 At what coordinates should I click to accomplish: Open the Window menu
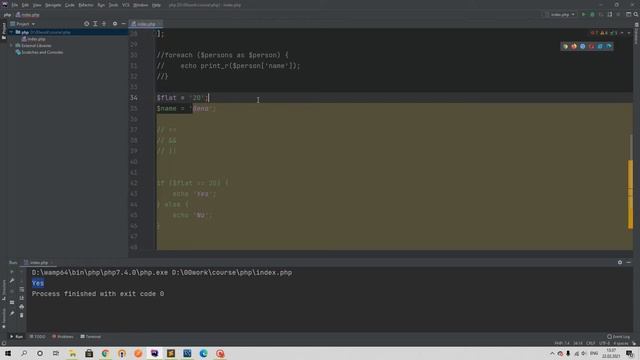pos(140,5)
